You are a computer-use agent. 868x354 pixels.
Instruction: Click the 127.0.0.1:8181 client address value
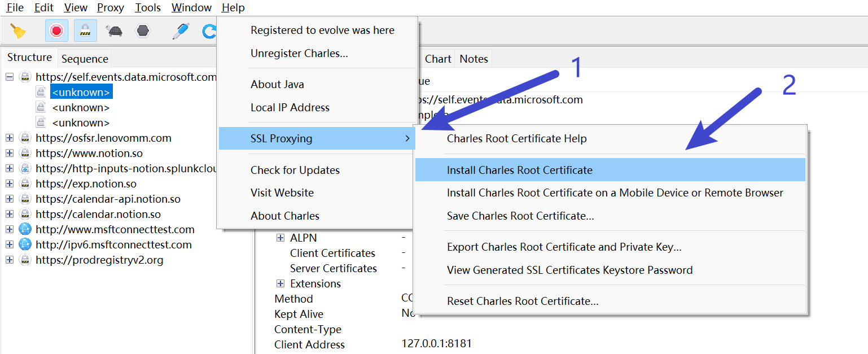point(436,343)
